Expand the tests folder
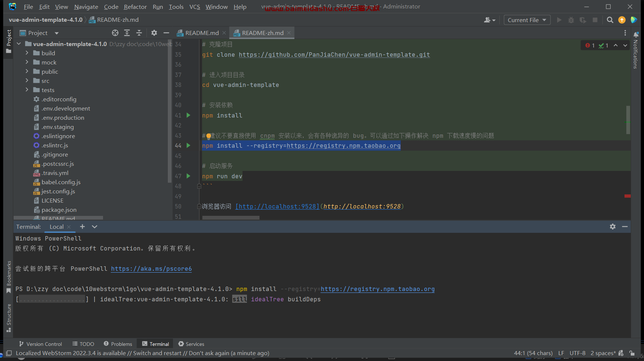The height and width of the screenshot is (361, 644). (x=27, y=90)
